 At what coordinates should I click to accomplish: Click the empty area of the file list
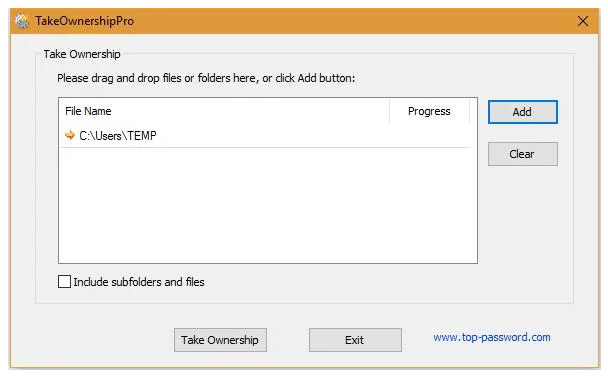click(268, 205)
